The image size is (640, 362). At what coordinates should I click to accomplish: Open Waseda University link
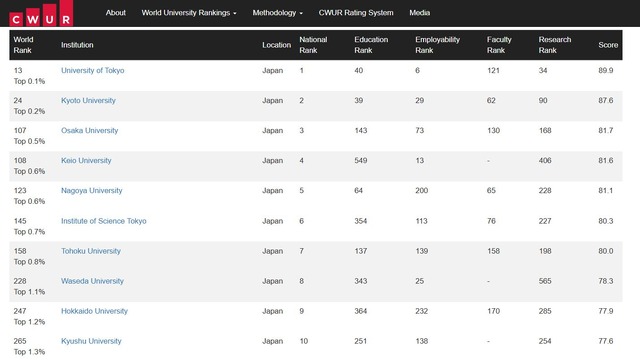[92, 281]
